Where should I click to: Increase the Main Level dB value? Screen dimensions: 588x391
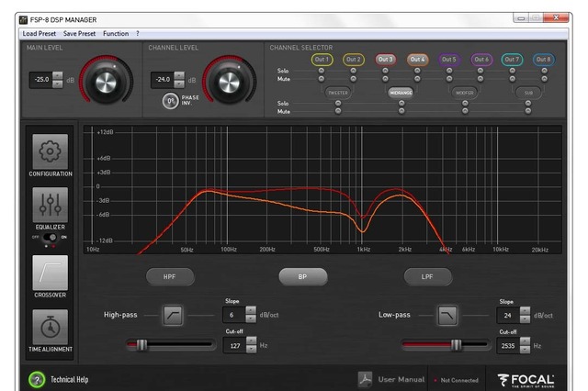pos(58,76)
